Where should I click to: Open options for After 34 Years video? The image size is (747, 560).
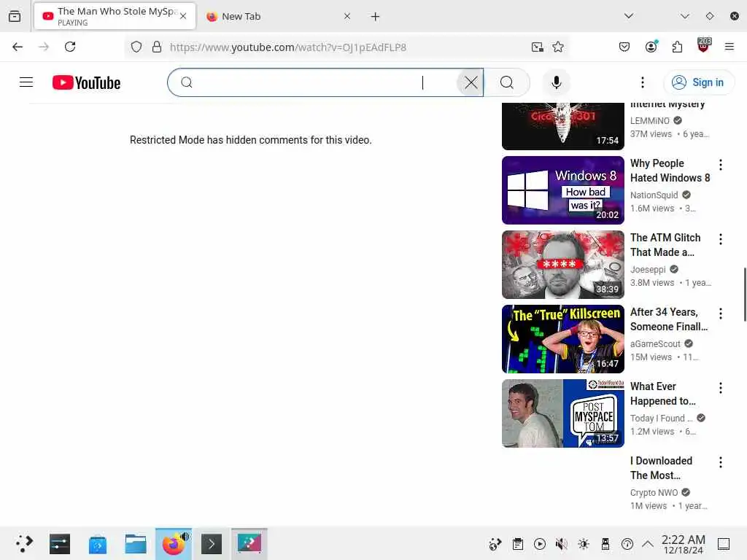point(720,314)
